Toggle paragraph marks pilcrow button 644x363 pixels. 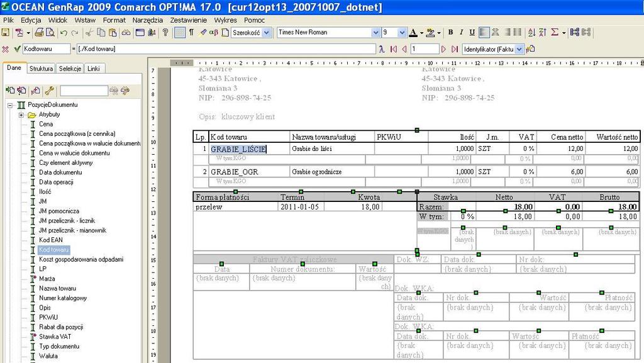point(191,33)
